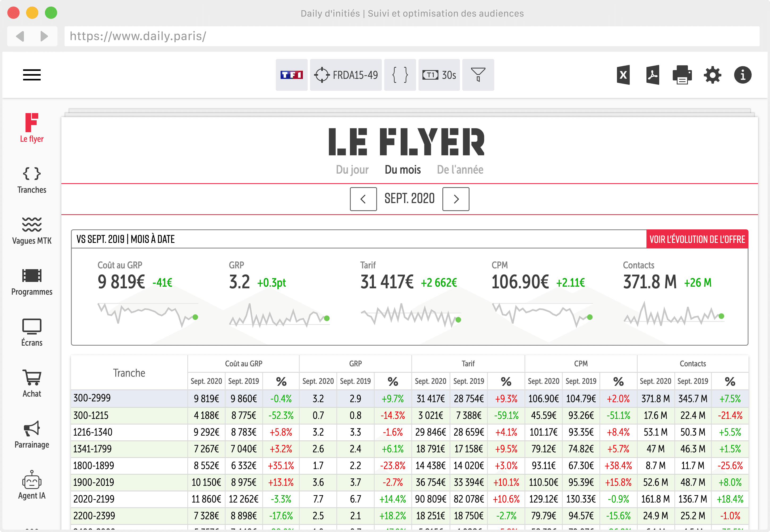Image resolution: width=770 pixels, height=532 pixels.
Task: Click the -59.1% Tarif cell
Action: 506,416
